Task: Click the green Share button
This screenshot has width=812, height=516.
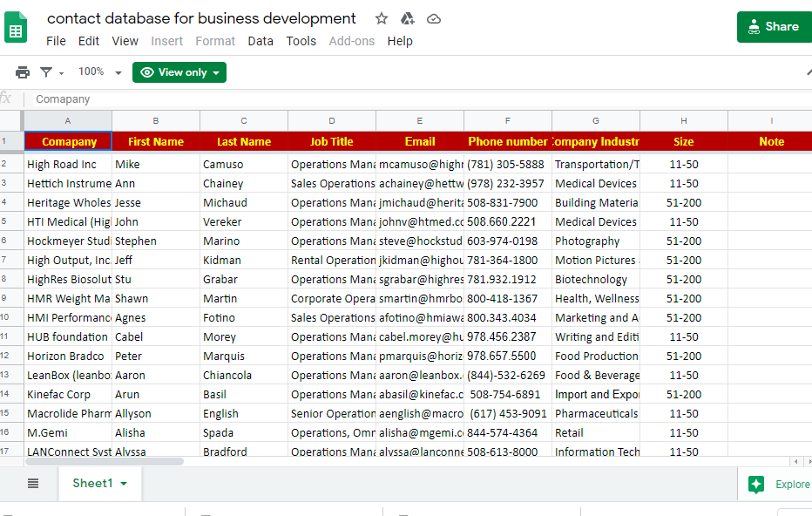Action: click(774, 27)
